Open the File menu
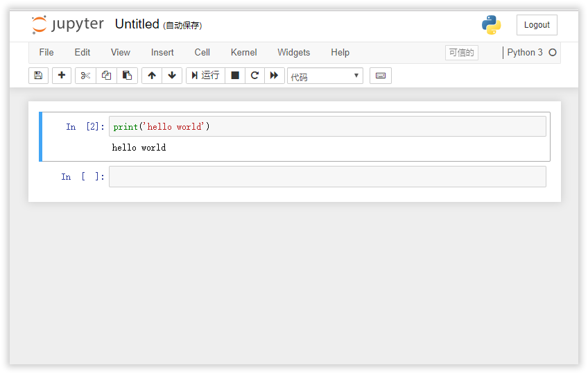Screen dimensions: 588x374 pos(46,53)
